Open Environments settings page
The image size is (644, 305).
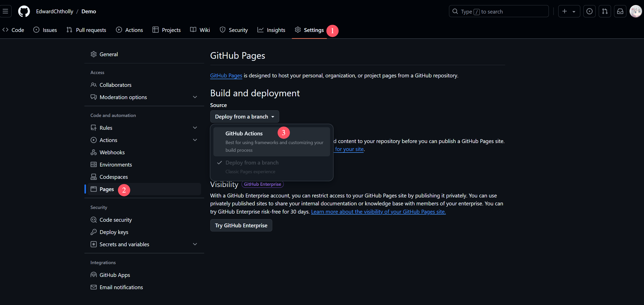pyautogui.click(x=144, y=165)
